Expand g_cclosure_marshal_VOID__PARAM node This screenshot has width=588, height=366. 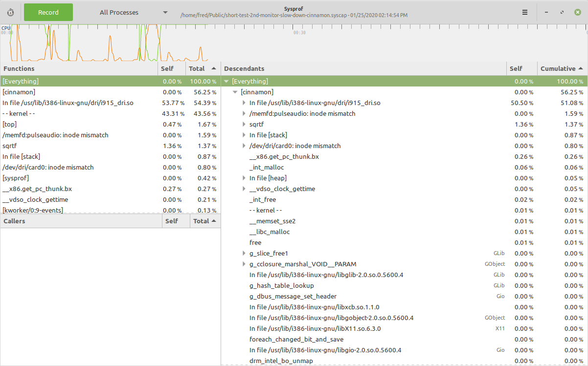(244, 264)
